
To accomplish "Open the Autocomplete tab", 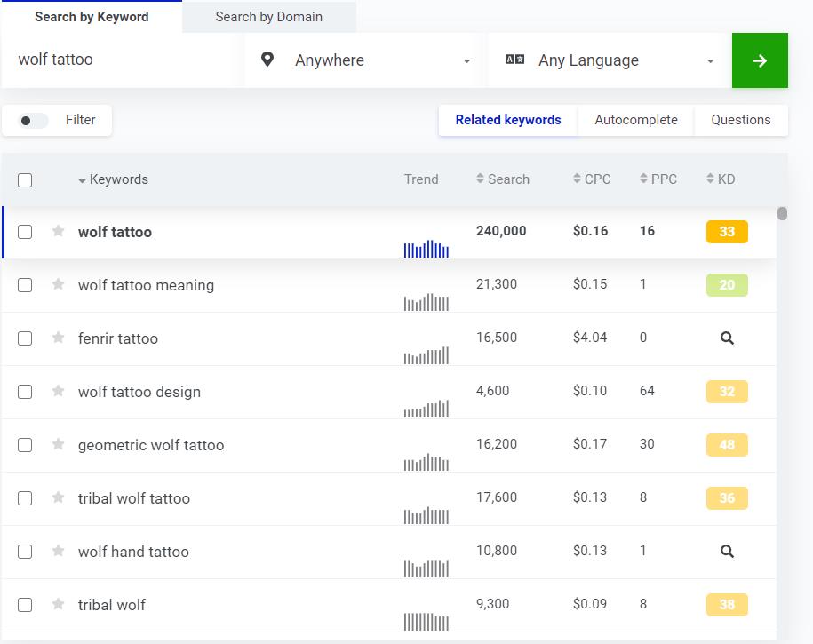I will [635, 120].
